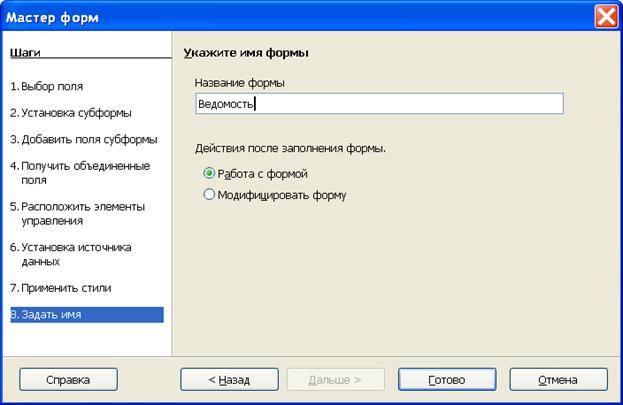Go back with the "< Назад" button

pos(229,380)
